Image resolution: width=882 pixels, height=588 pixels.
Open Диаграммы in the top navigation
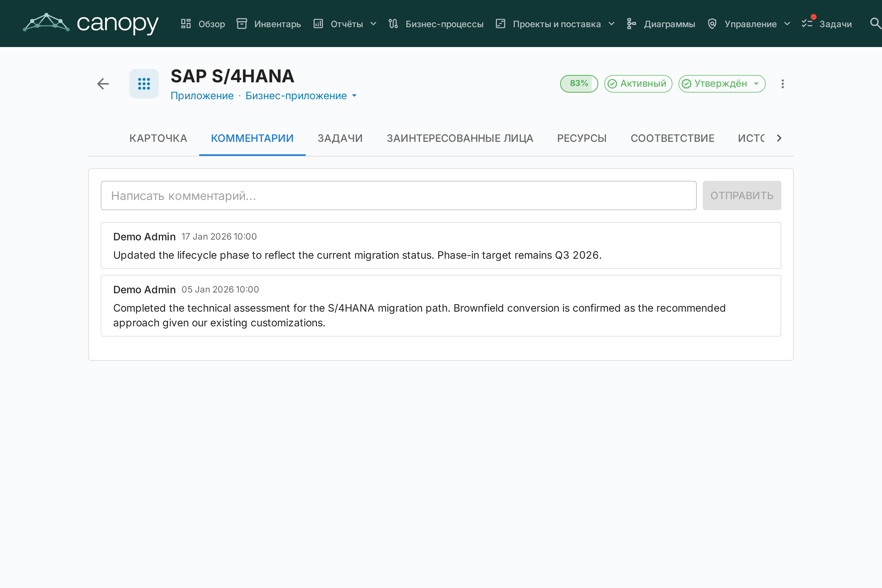pos(661,24)
